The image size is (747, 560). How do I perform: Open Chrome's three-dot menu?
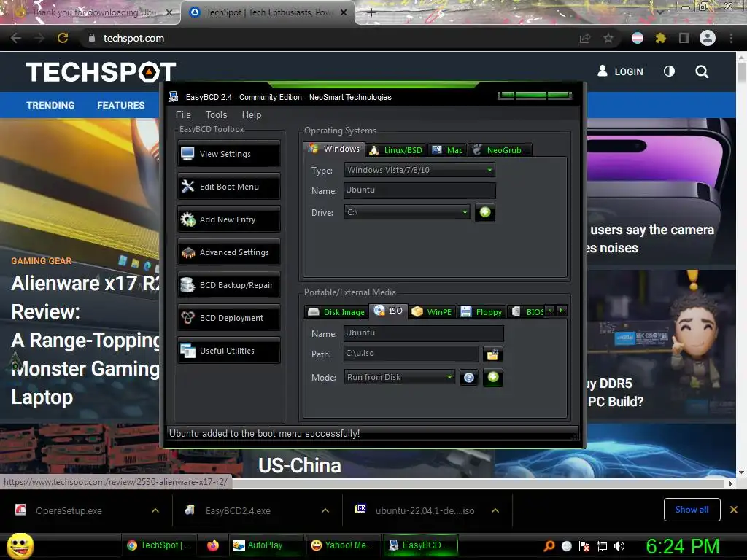[x=731, y=38]
